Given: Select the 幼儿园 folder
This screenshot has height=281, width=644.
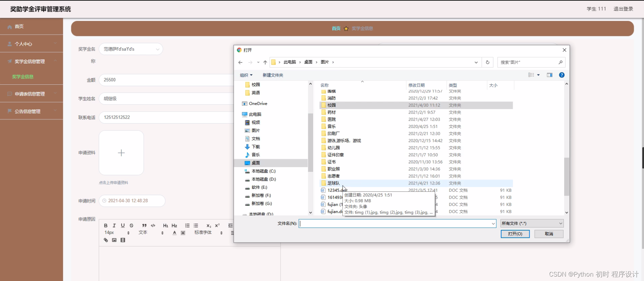Looking at the screenshot, I should tap(416, 148).
